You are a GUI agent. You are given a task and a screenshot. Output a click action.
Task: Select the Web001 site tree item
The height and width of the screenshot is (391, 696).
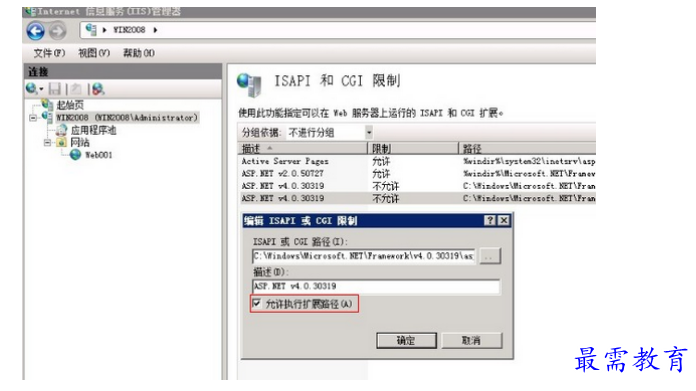(x=99, y=155)
